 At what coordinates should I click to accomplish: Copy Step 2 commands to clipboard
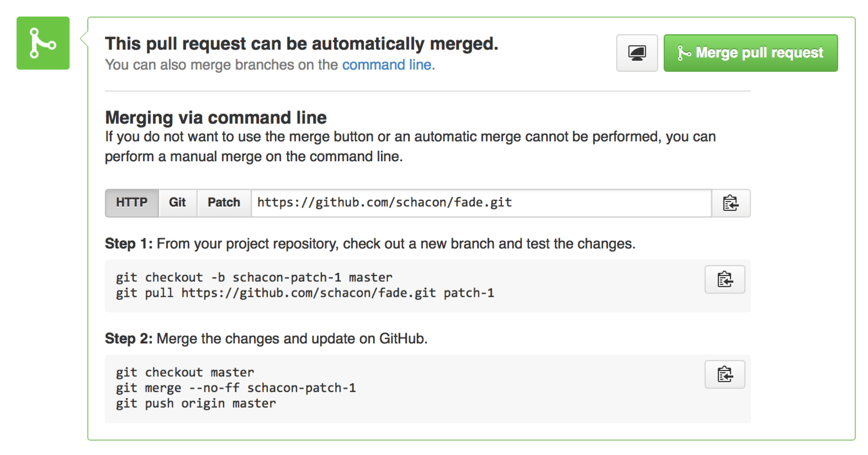724,375
